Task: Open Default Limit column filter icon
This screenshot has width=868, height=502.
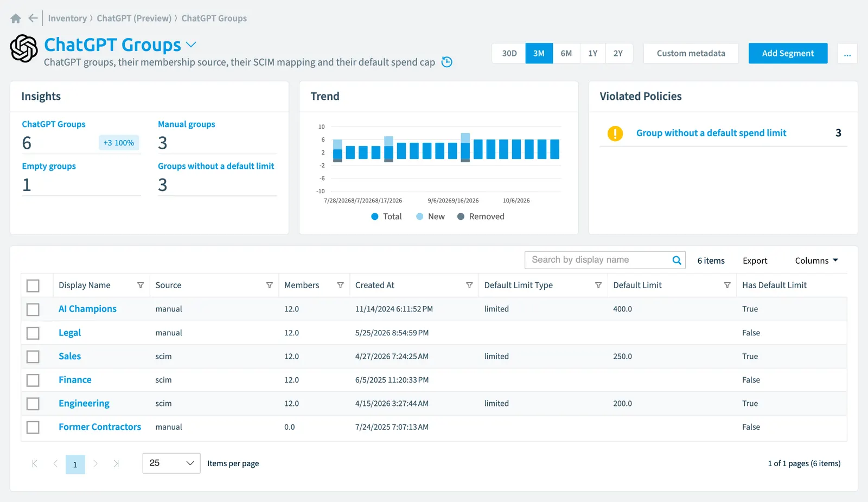Action: [727, 285]
